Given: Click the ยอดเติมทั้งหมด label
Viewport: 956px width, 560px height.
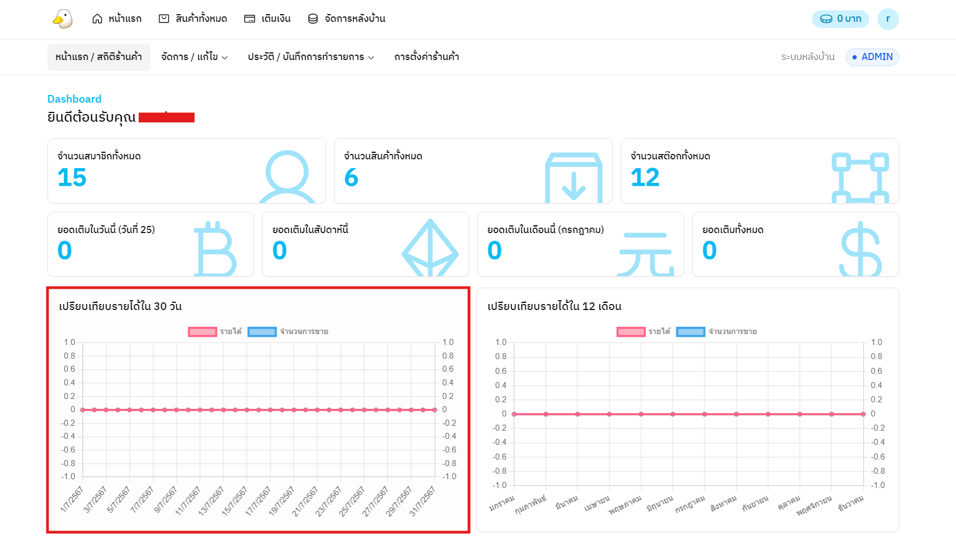Looking at the screenshot, I should [x=733, y=230].
